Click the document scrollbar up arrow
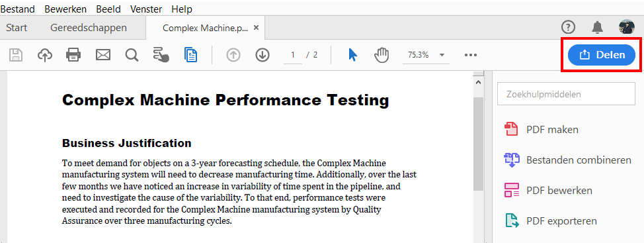Screen dimensions: 644x243 click(478, 82)
